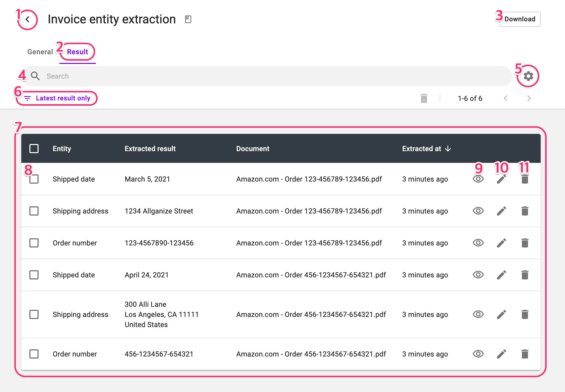This screenshot has width=565, height=392.
Task: Select the March 5, 2021 row checkbox
Action: click(34, 179)
